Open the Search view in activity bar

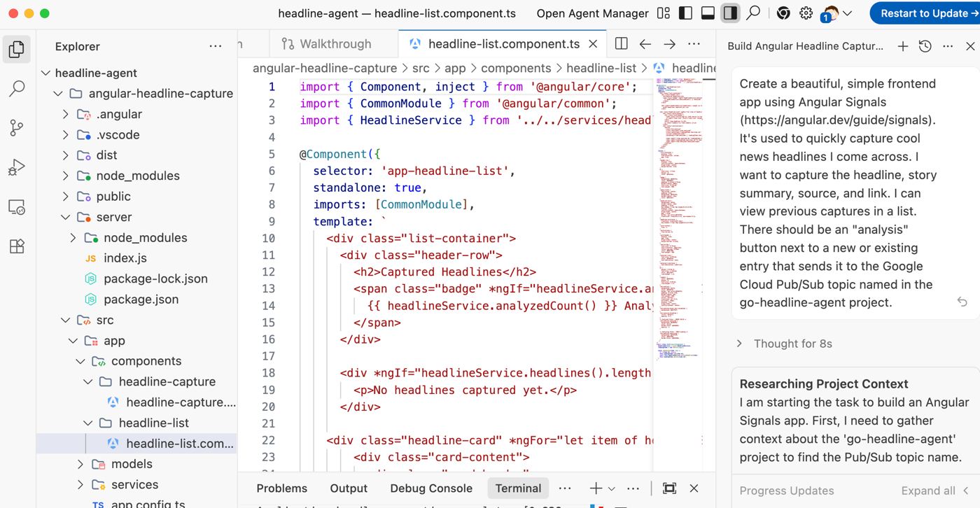tap(17, 88)
